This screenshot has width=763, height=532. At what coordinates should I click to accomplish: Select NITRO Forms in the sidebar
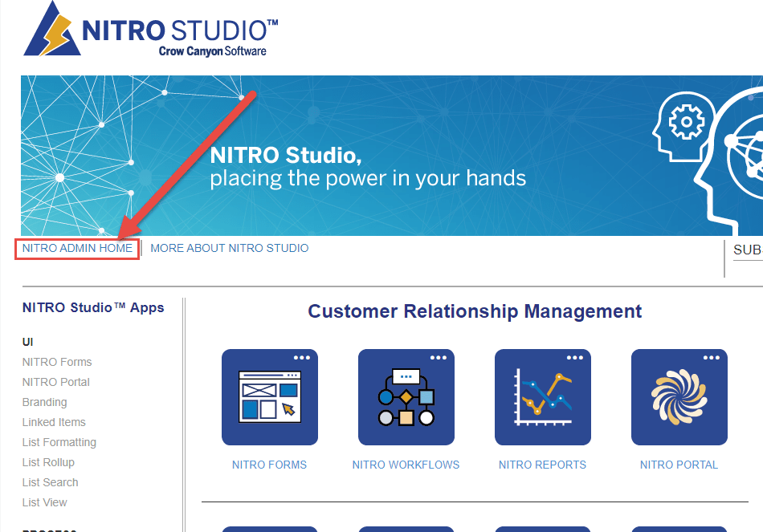(x=57, y=362)
